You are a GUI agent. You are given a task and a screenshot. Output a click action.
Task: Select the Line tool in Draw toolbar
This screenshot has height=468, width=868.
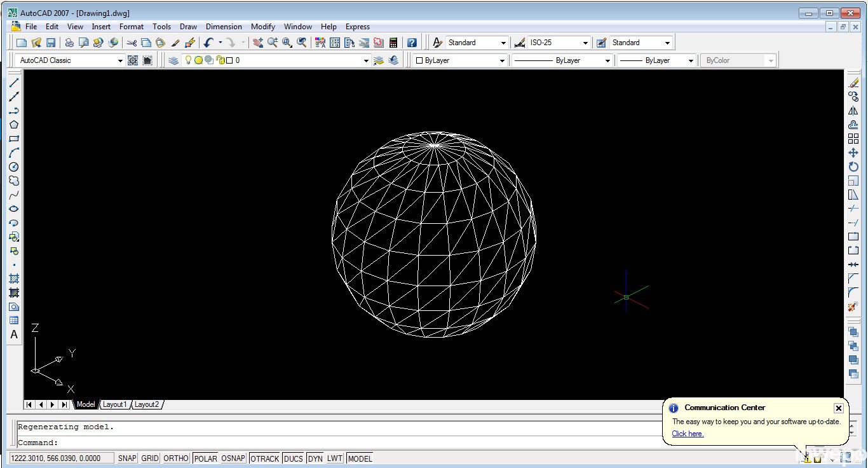[x=14, y=83]
